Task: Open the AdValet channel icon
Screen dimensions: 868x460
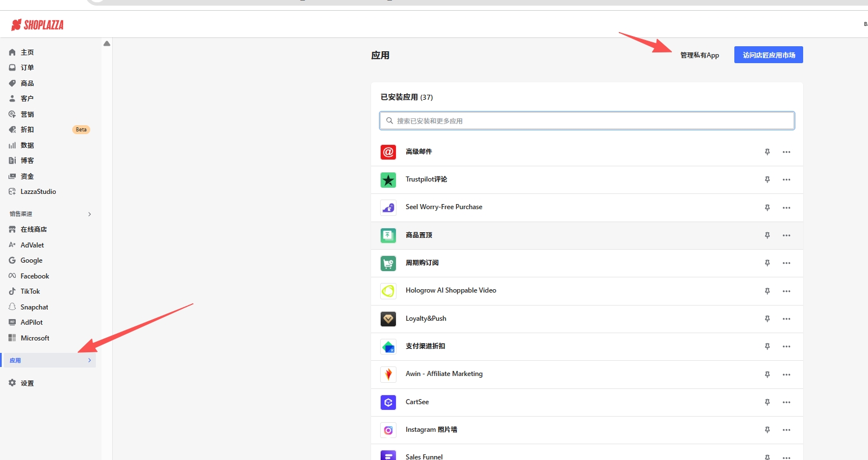Action: (x=12, y=245)
